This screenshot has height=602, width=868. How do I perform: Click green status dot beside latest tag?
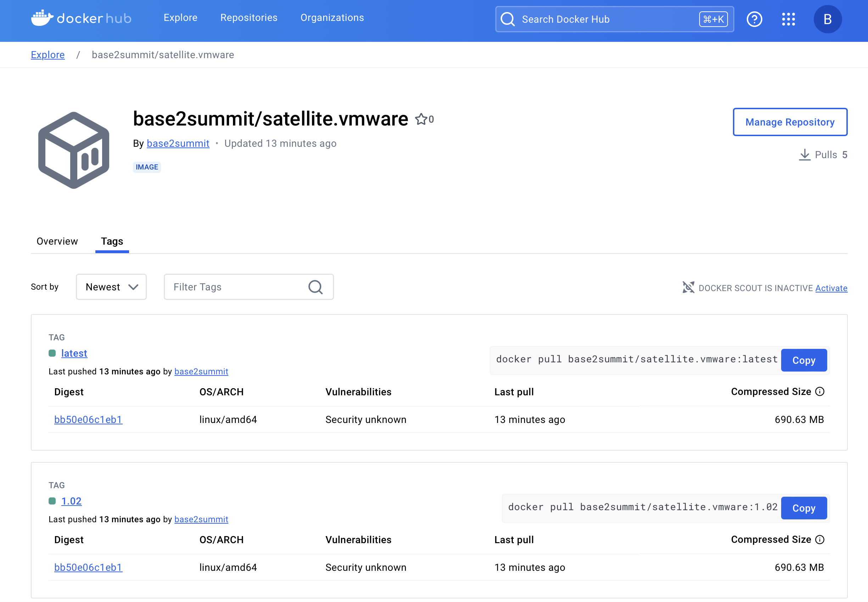coord(52,353)
